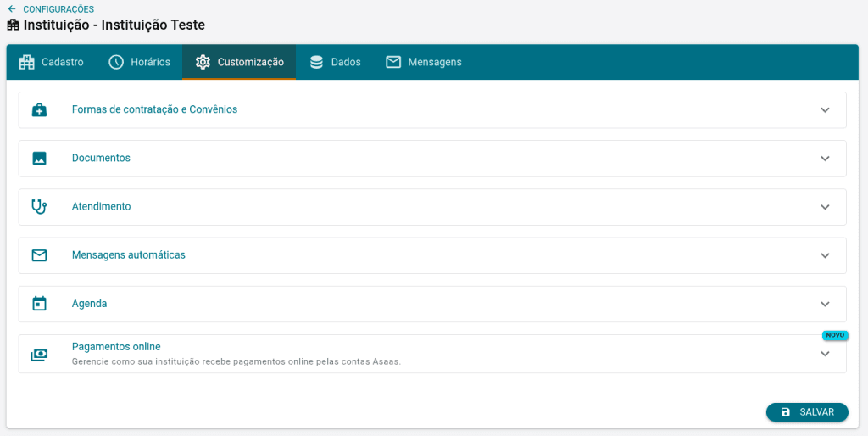The width and height of the screenshot is (868, 436).
Task: Expand the Agenda section chevron
Action: [825, 304]
